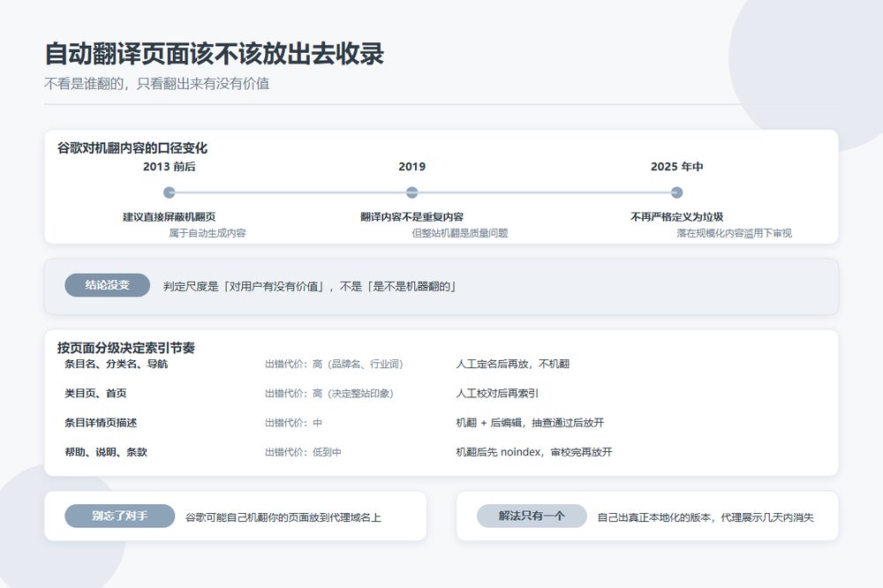This screenshot has width=883, height=588.
Task: Click the 别忘了对手 pill badge
Action: click(119, 516)
